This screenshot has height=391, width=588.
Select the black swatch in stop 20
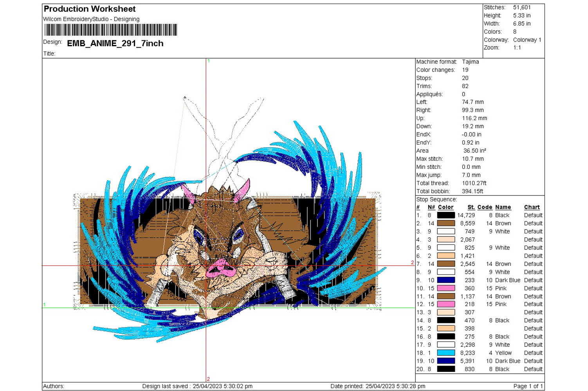pos(446,369)
